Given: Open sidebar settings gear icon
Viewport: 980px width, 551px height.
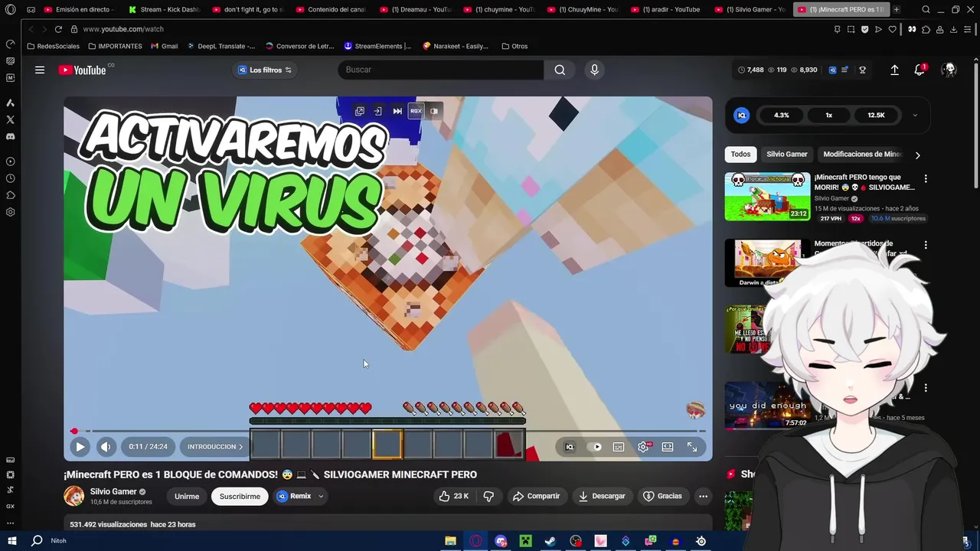Looking at the screenshot, I should click(x=10, y=212).
